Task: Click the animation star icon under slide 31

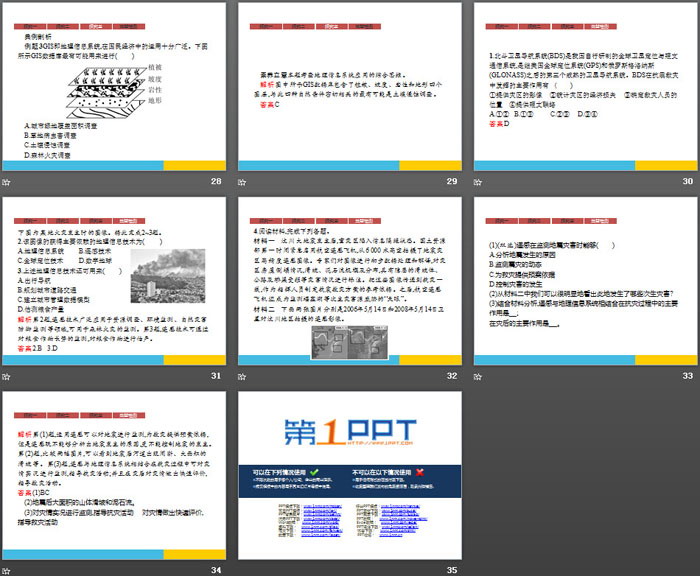Action: (x=6, y=377)
